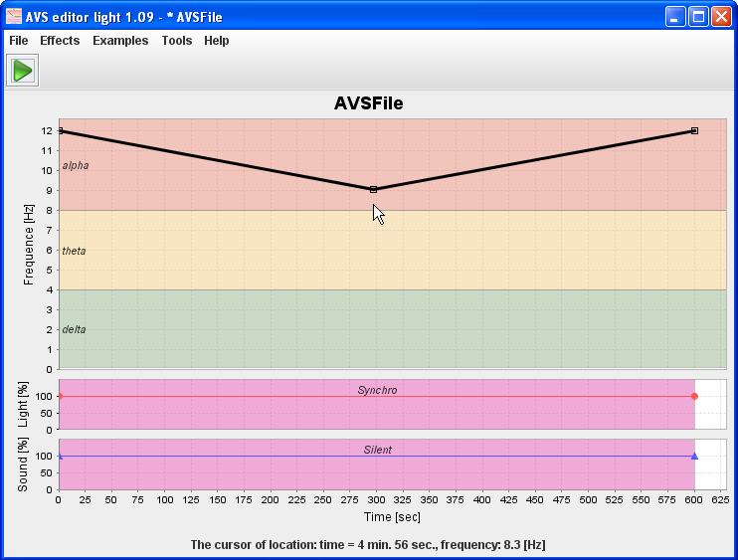Select frequency end point at 600 seconds
738x560 pixels.
[694, 130]
